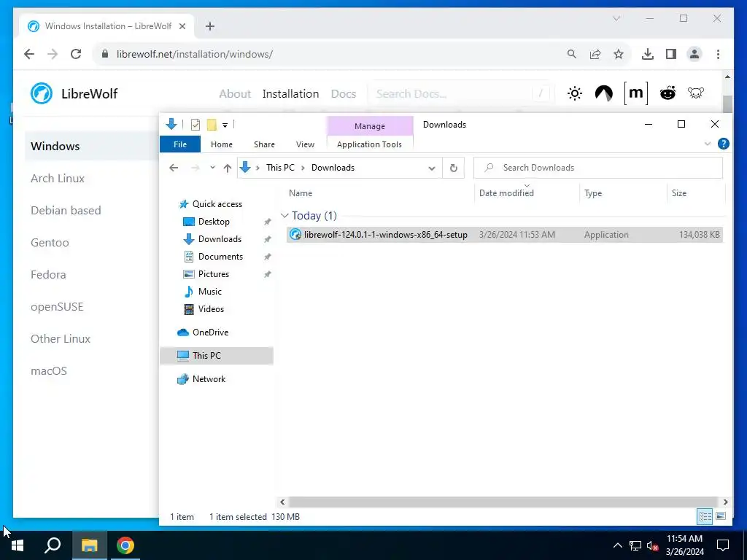
Task: Bookmark this page with star icon
Action: 619,54
